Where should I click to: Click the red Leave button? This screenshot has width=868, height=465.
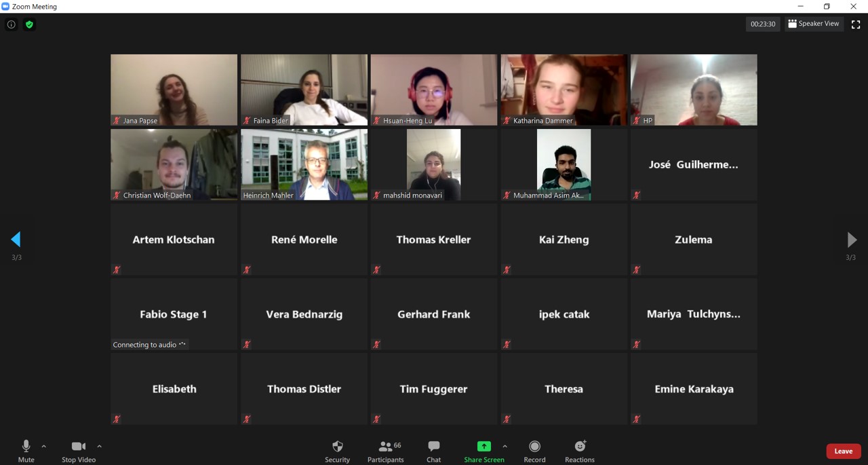click(x=844, y=451)
